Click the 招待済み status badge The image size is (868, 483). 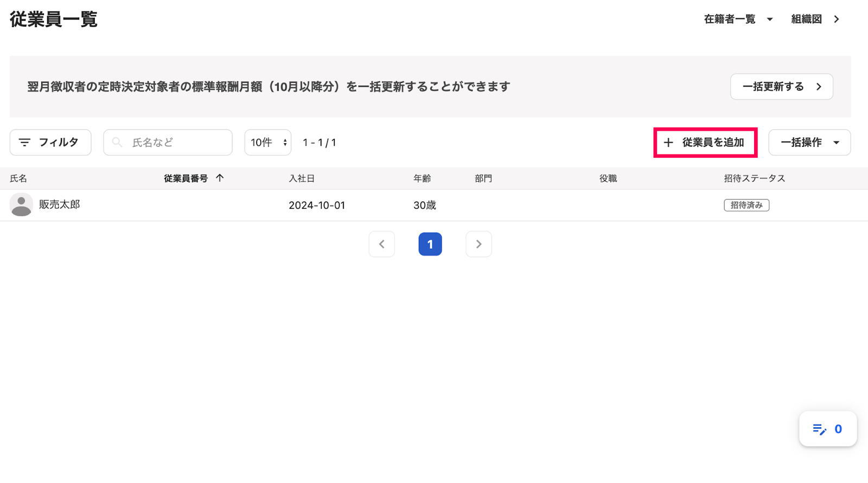746,205
